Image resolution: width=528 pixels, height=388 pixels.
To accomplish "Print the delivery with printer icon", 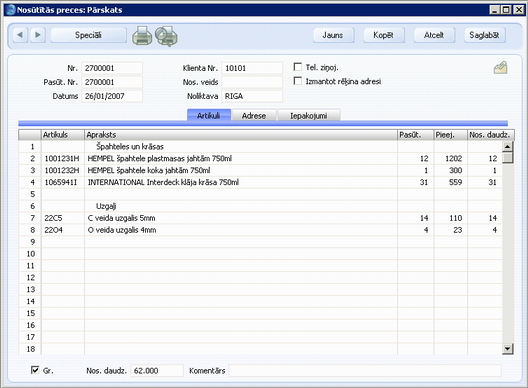I will point(142,36).
